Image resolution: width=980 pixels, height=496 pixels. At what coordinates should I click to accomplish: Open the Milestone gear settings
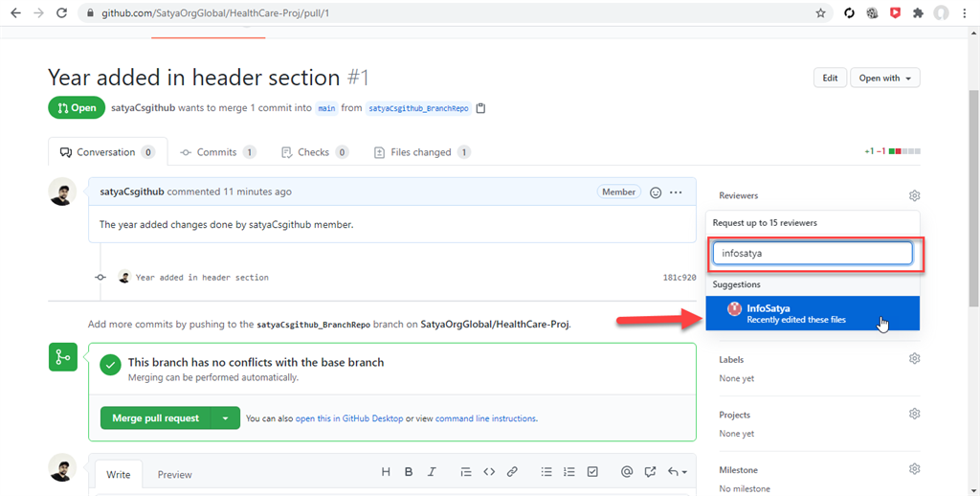(914, 468)
